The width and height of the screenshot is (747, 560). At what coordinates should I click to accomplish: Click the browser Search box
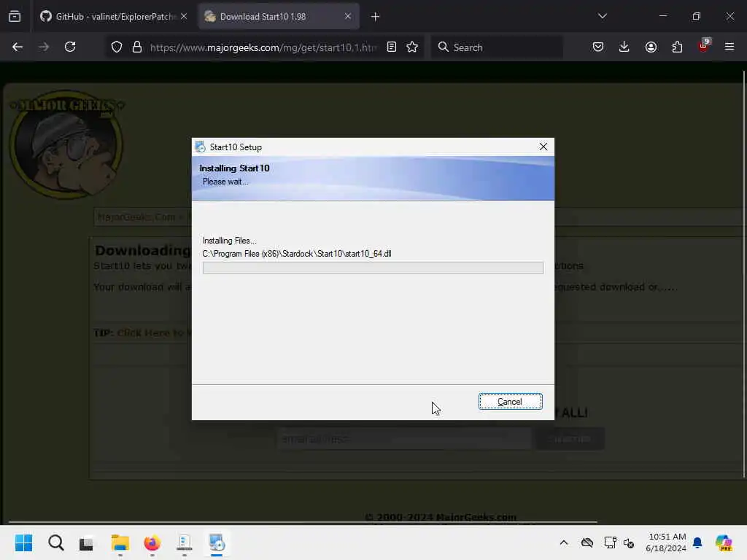point(497,47)
